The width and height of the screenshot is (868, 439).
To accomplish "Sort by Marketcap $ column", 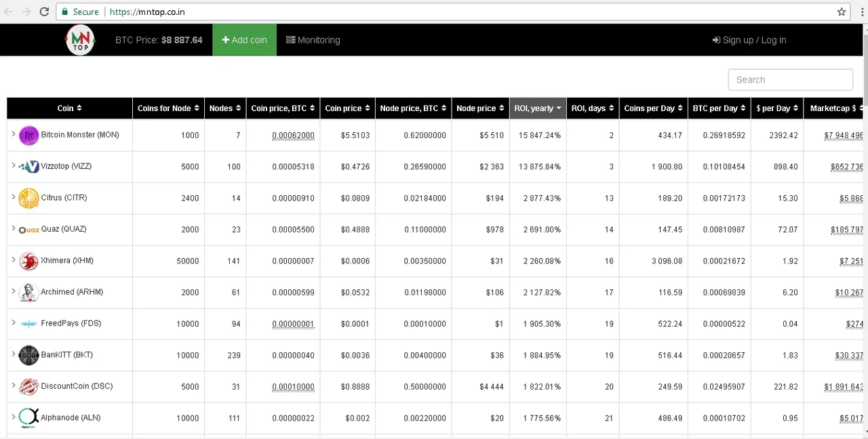I will [x=833, y=108].
